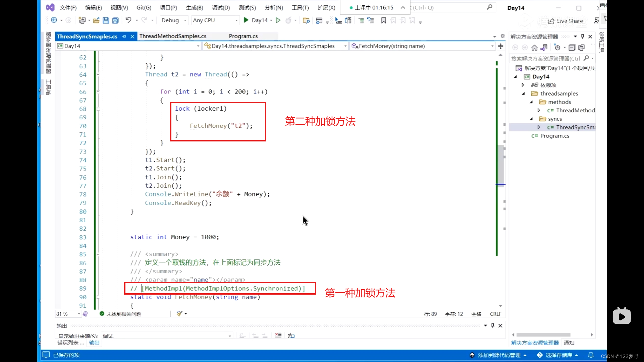Screen dimensions: 644x362
Task: Click the Open File folder icon
Action: pyautogui.click(x=96, y=20)
